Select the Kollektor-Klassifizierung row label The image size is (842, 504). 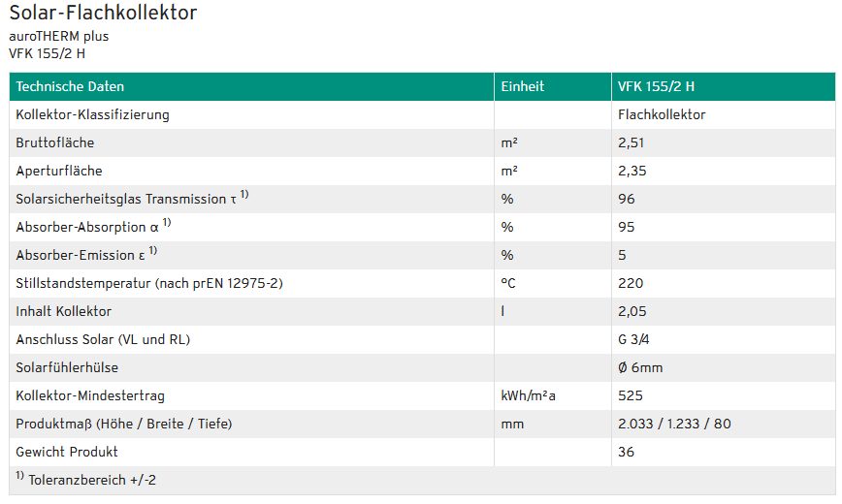click(x=92, y=115)
